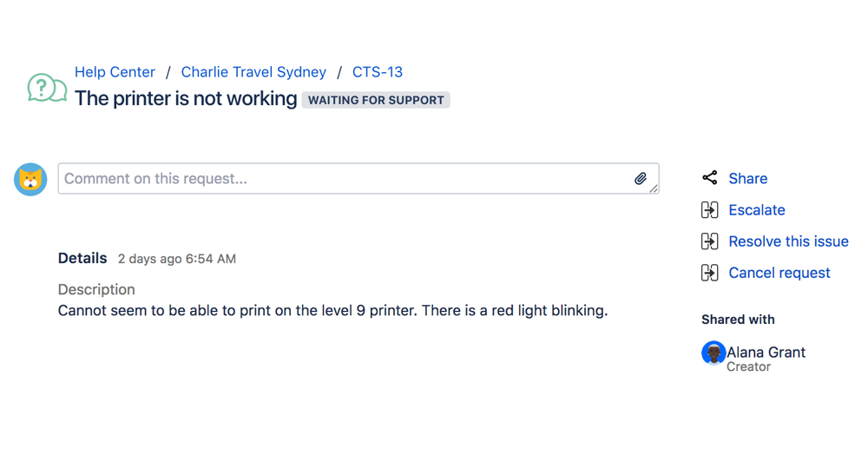Choose the Escalate action link
Viewport: 868px width, 449px height.
pos(757,210)
